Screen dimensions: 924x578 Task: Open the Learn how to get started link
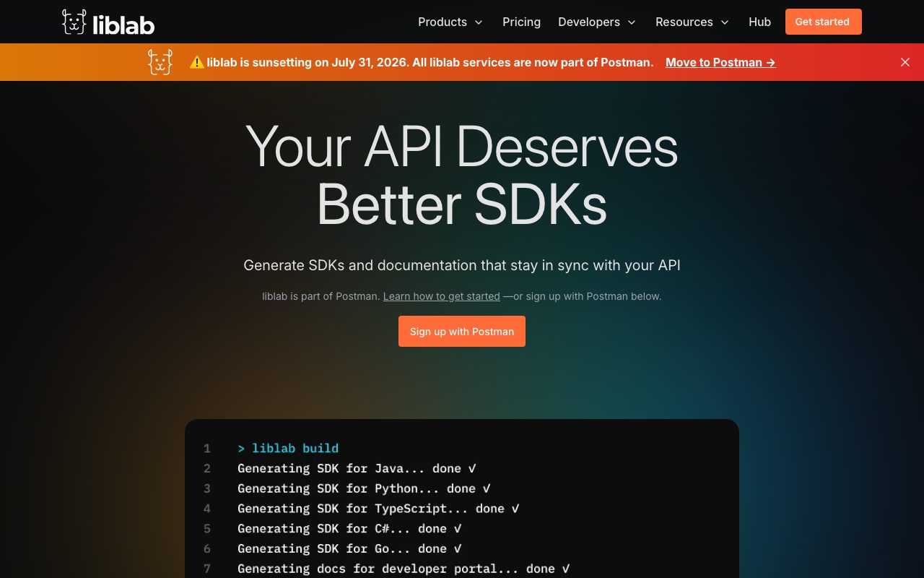point(441,296)
